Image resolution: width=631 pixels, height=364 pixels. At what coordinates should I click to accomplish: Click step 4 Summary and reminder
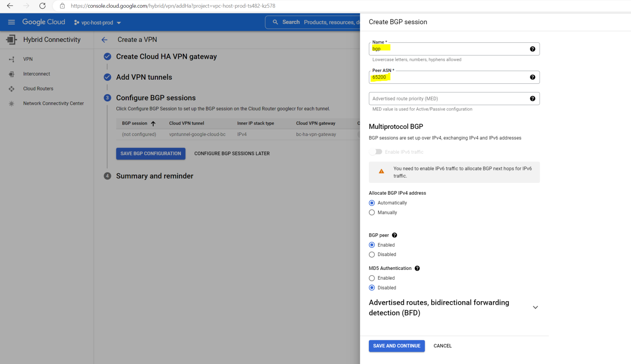tap(154, 176)
